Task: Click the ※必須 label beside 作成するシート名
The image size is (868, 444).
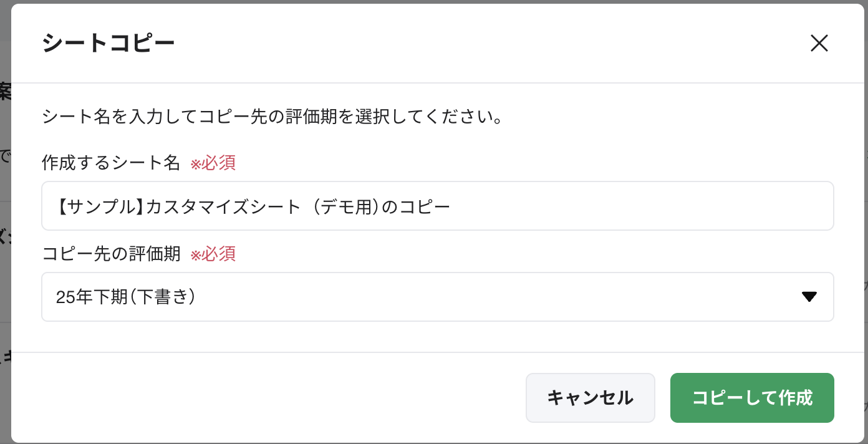Action: tap(213, 163)
